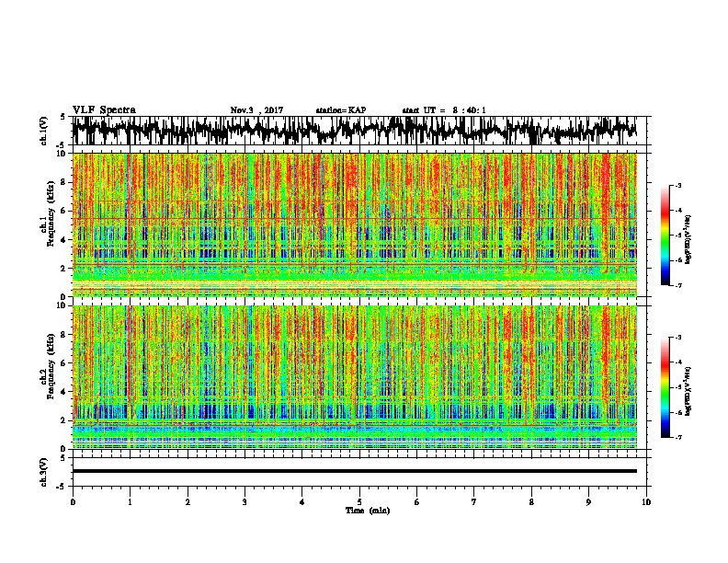Click the "5" tick on ch.1(V) axis
The width and height of the screenshot is (728, 563).
[x=63, y=117]
